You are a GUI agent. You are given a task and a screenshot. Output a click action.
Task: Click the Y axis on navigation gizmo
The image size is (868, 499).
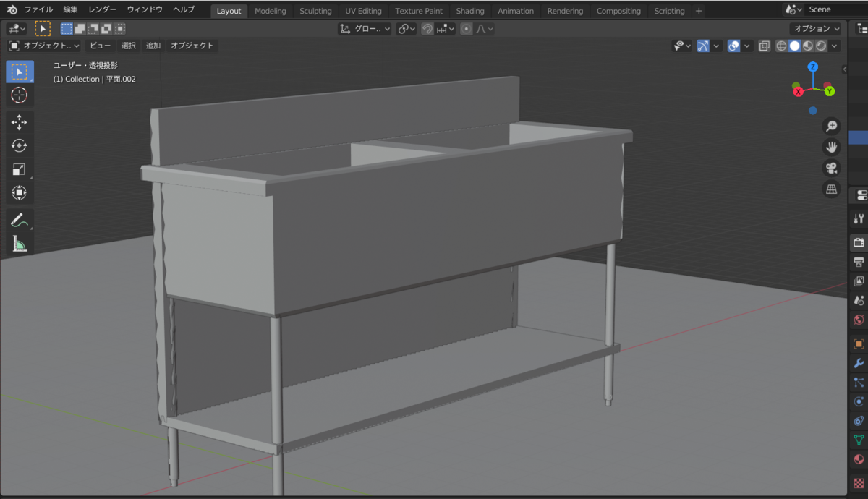830,91
